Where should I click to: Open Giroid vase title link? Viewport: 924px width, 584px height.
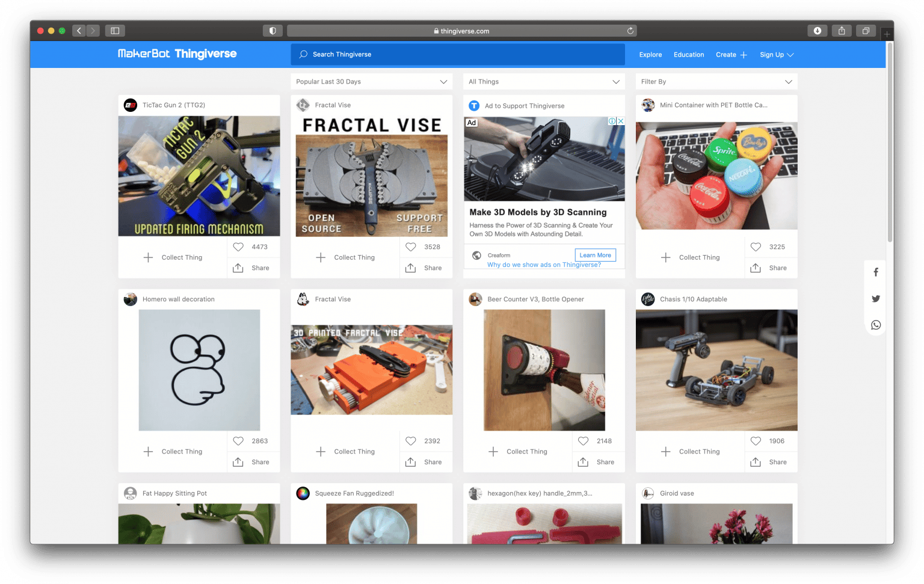pyautogui.click(x=677, y=493)
